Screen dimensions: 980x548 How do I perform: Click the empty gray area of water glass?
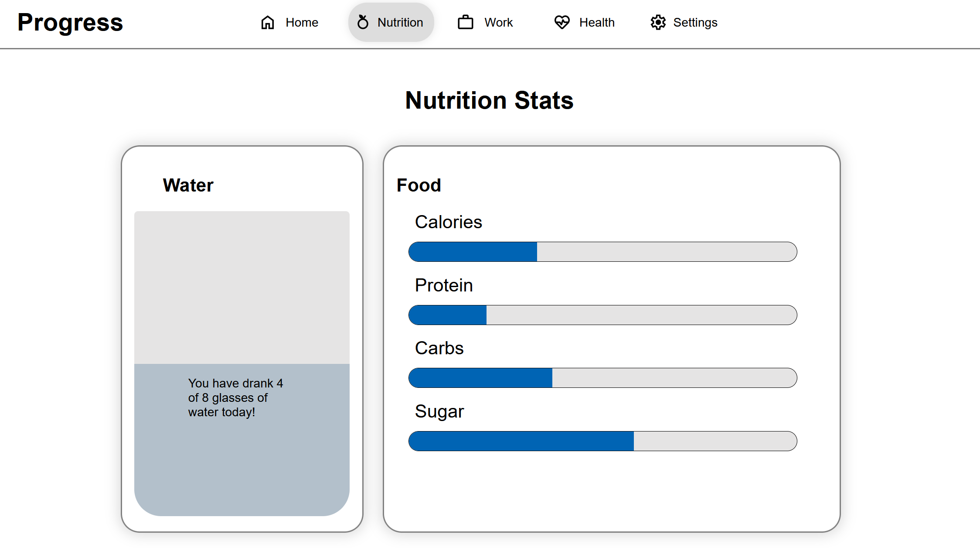pos(242,287)
